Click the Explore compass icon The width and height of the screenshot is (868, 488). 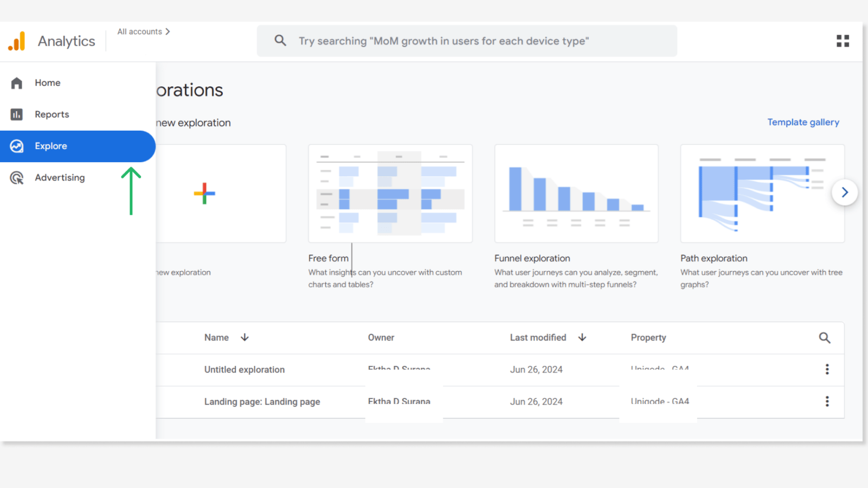[16, 146]
